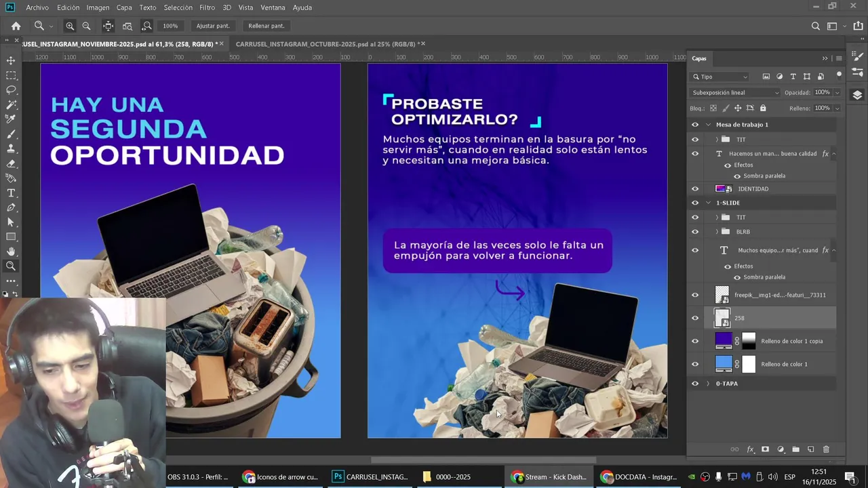
Task: Toggle the layer filter switch
Action: [839, 75]
